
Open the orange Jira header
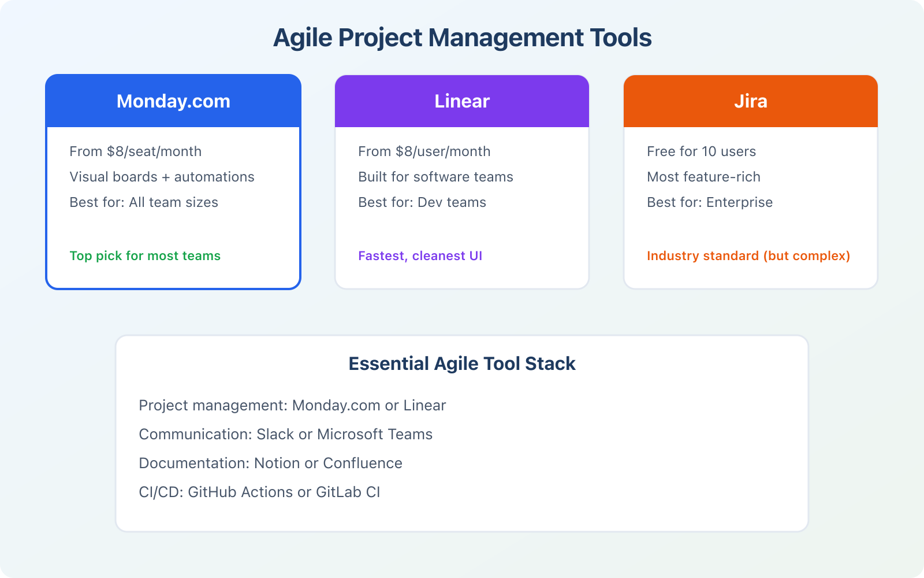click(750, 101)
